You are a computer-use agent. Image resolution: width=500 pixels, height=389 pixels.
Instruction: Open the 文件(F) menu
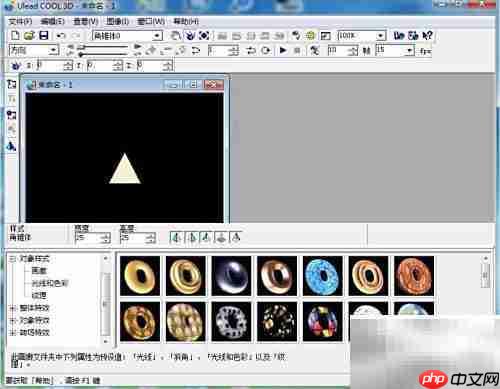[x=20, y=22]
